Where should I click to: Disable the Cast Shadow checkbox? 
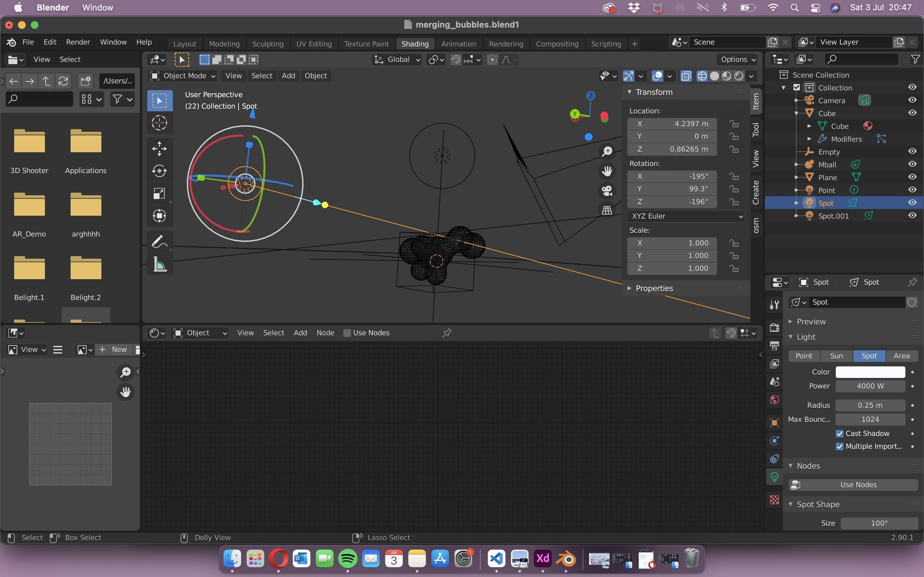(840, 433)
